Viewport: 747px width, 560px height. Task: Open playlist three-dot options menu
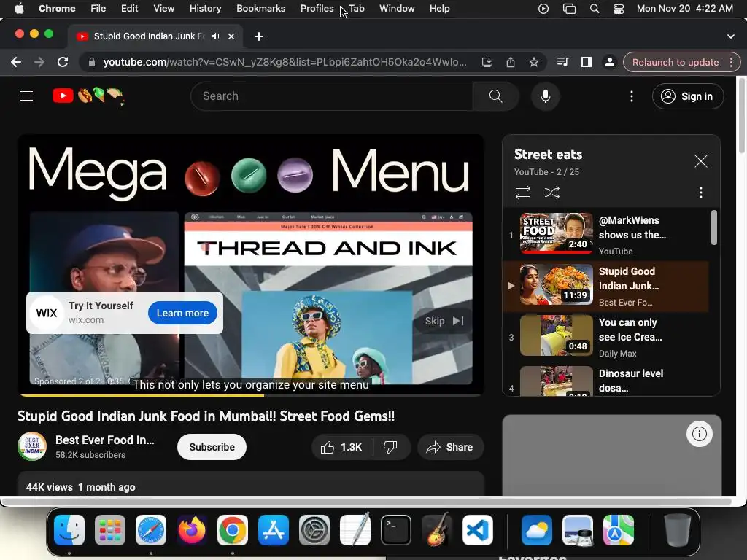(701, 192)
